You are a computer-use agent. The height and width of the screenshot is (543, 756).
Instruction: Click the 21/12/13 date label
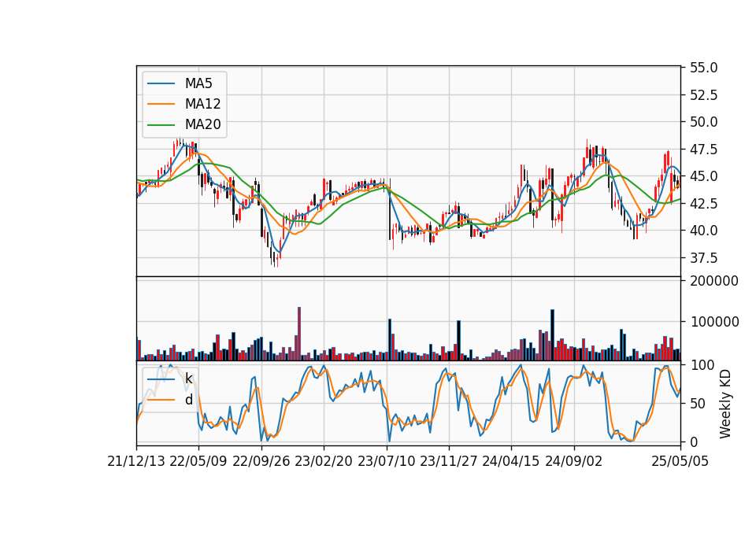click(136, 461)
